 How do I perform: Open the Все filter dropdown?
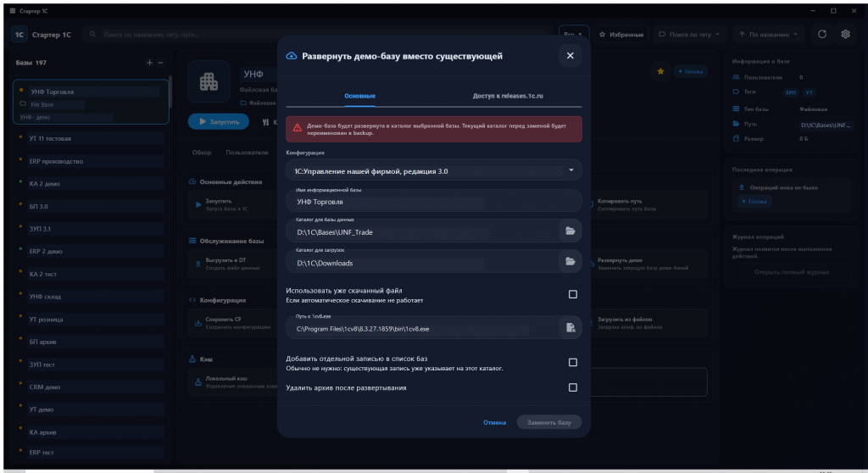573,35
